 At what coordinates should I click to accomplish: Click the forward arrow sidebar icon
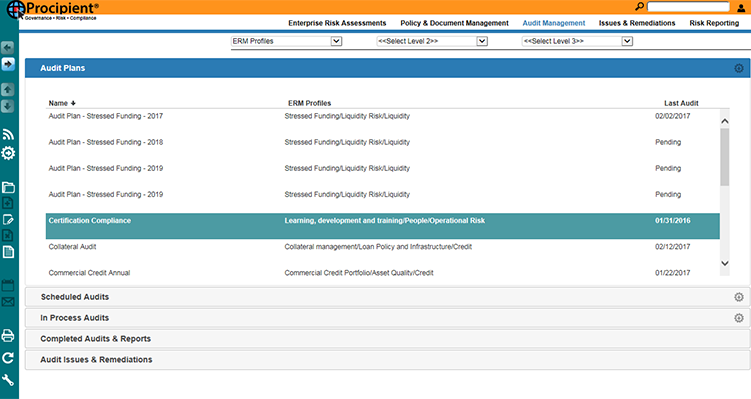tap(8, 64)
